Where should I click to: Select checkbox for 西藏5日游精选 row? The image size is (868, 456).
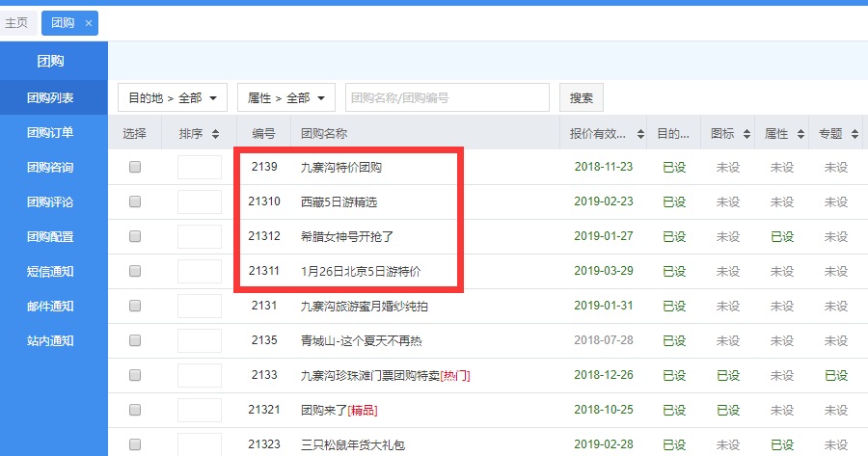[x=135, y=201]
